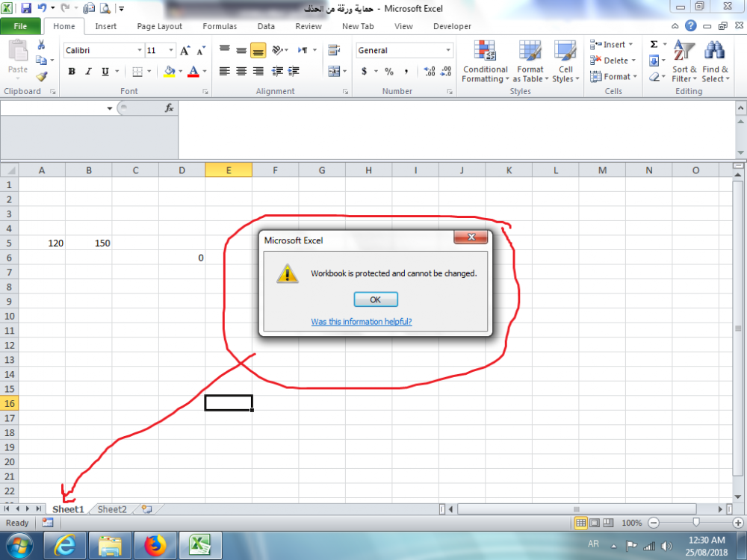
Task: Click the zoom out minus button
Action: (x=654, y=523)
